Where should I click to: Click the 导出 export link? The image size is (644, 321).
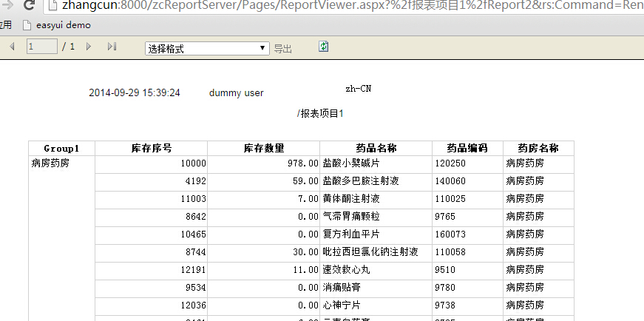tap(283, 49)
